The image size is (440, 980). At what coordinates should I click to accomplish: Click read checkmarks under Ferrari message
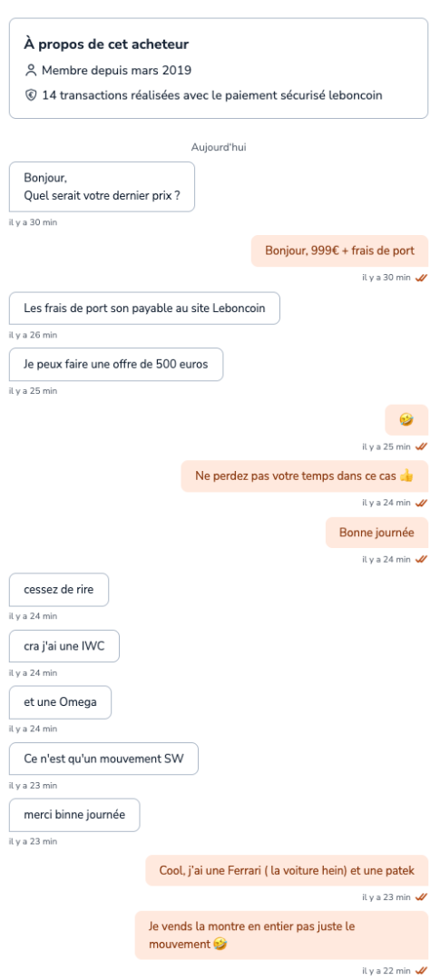[x=421, y=897]
